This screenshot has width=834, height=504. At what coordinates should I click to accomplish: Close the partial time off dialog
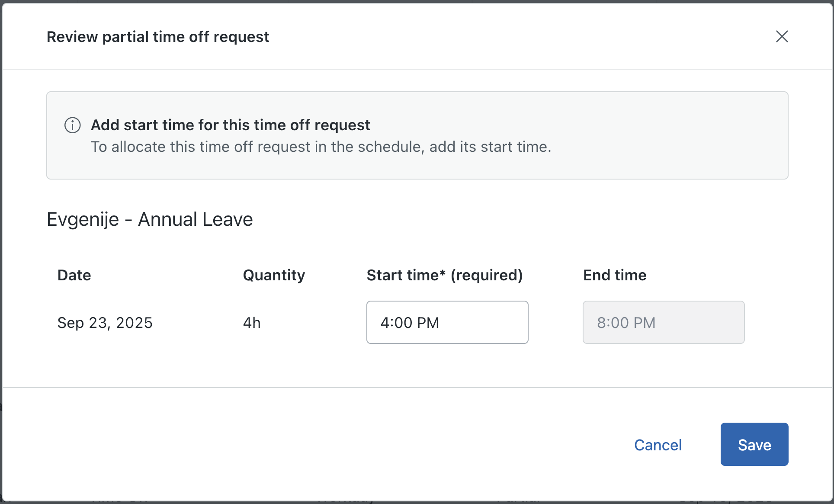click(x=782, y=36)
